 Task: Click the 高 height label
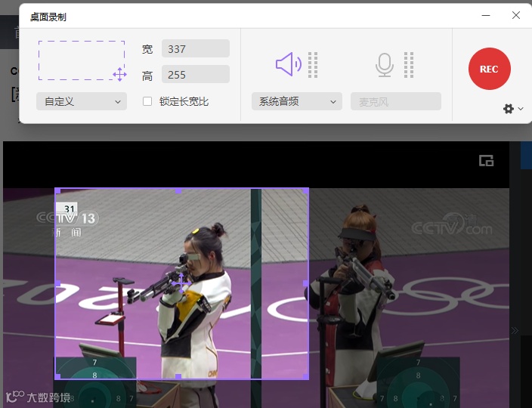click(147, 76)
